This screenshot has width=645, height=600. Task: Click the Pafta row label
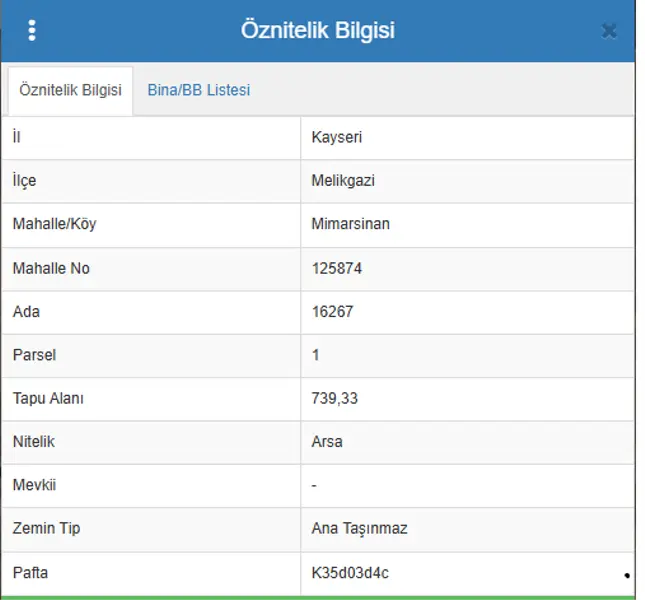[x=30, y=573]
